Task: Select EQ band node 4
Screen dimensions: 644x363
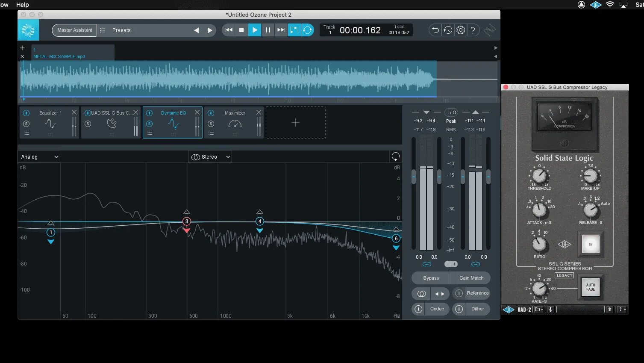Action: pyautogui.click(x=260, y=221)
